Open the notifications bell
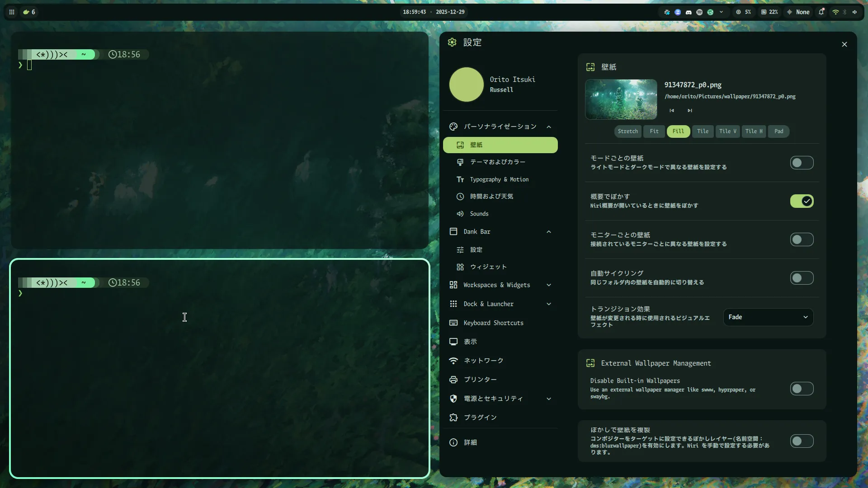 tap(821, 12)
